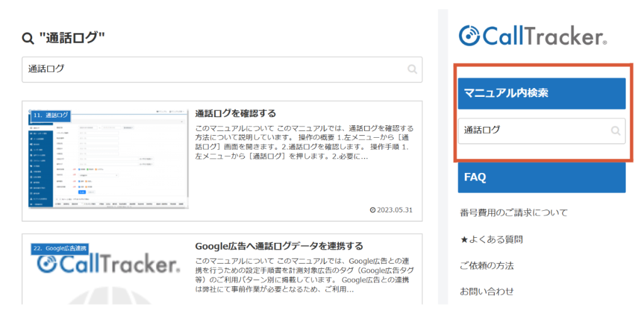The height and width of the screenshot is (319, 644).
Task: Focus the main search field containing 通話ログ
Action: coord(214,69)
